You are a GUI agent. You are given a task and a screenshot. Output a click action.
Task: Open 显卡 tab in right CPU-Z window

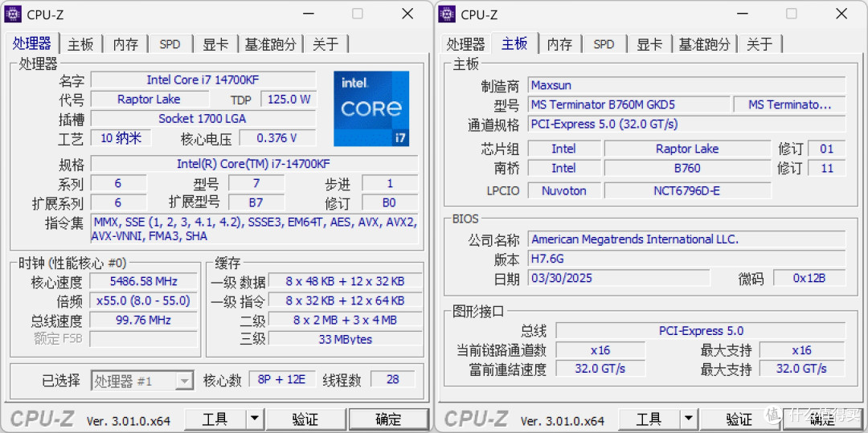pyautogui.click(x=649, y=44)
